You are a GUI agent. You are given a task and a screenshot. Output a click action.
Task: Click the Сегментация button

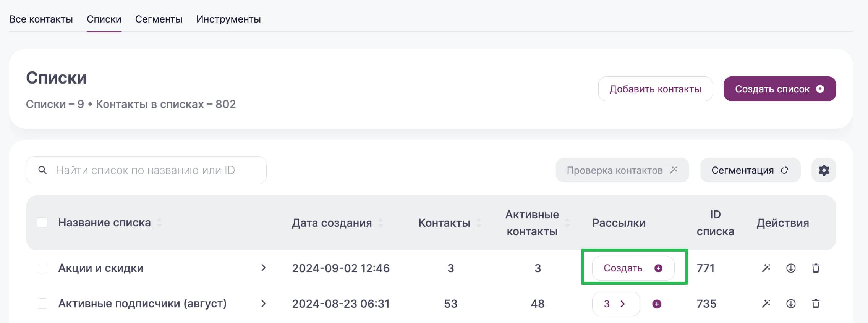pyautogui.click(x=750, y=170)
